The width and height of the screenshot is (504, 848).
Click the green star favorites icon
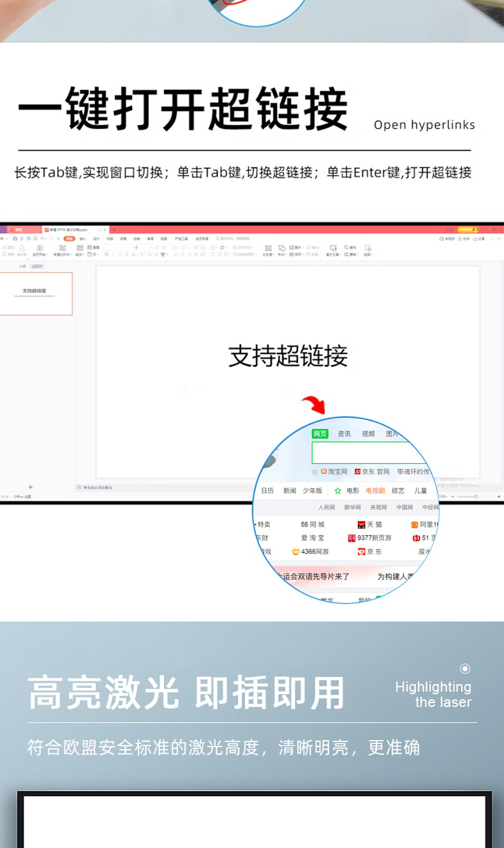tap(337, 491)
